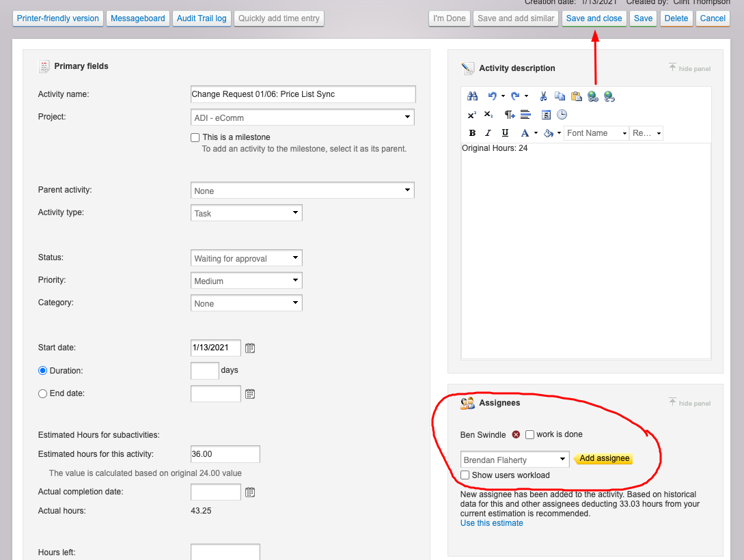The width and height of the screenshot is (744, 560).
Task: Open the Audit Trail log
Action: click(202, 18)
